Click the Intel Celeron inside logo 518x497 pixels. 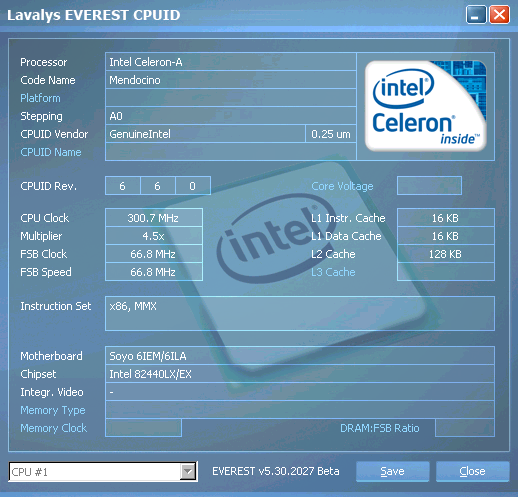pos(426,106)
